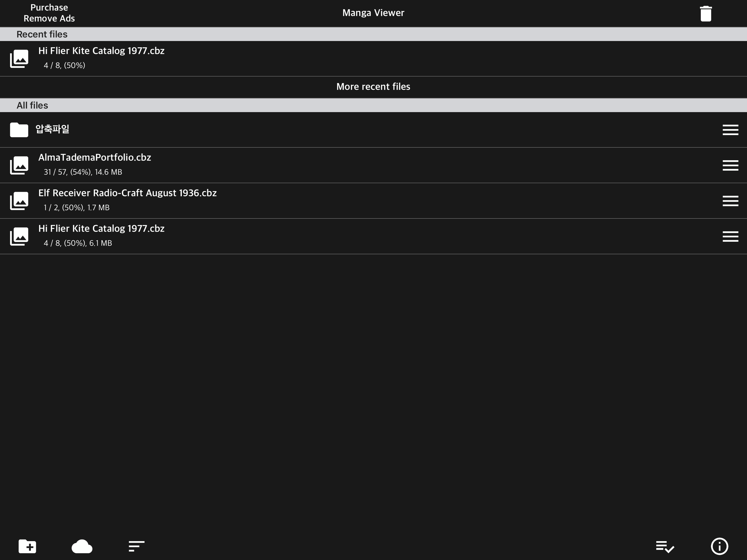Tap the trash can delete icon
The height and width of the screenshot is (560, 747).
point(705,13)
